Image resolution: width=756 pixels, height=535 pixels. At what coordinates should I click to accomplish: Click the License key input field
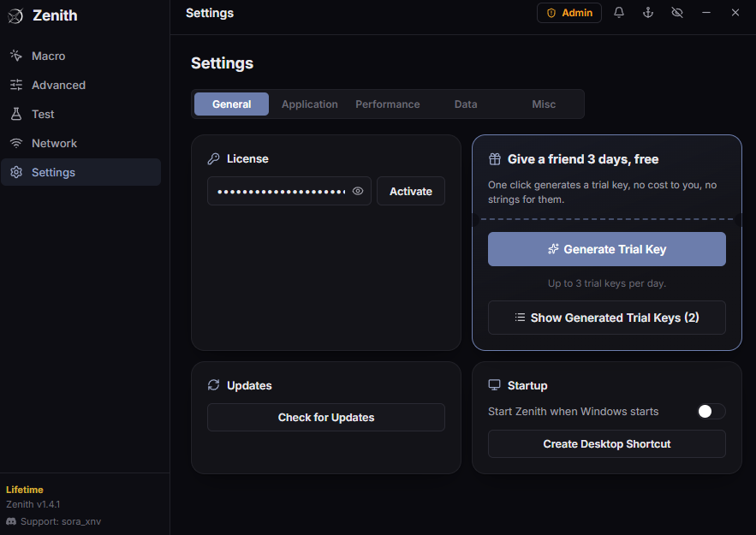[x=289, y=191]
